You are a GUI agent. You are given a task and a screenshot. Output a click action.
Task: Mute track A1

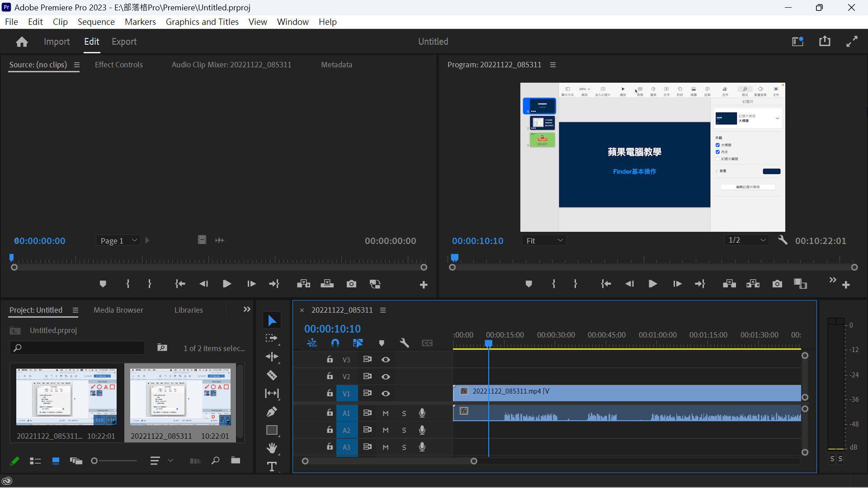pos(386,413)
